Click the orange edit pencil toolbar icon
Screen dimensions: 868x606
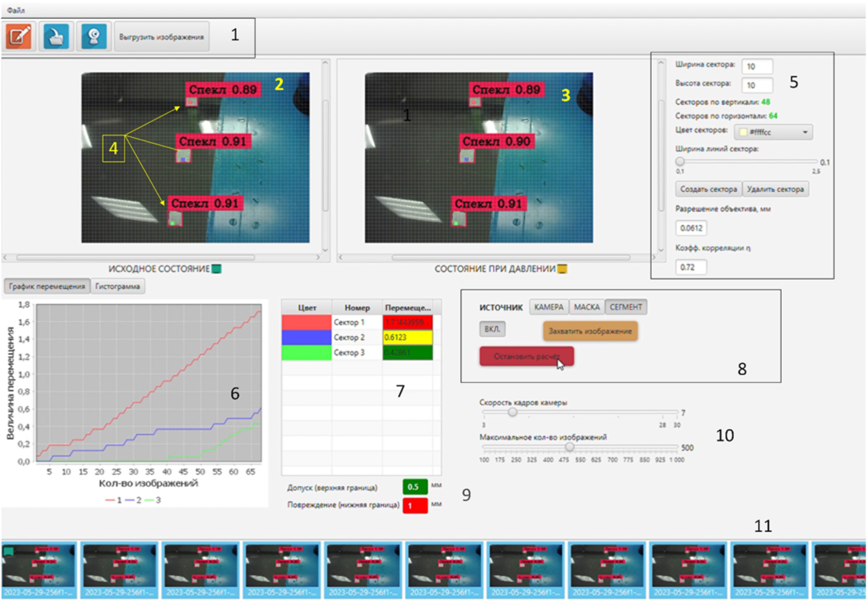tap(19, 37)
